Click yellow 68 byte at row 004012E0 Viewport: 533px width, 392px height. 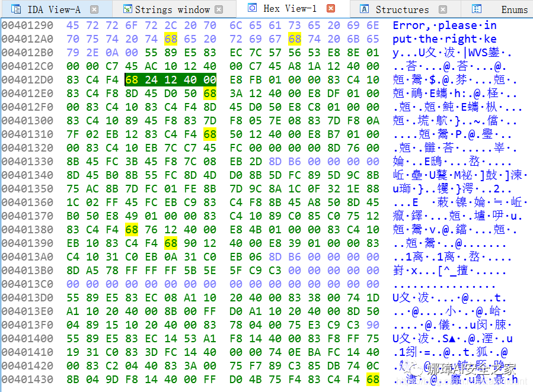pos(210,94)
